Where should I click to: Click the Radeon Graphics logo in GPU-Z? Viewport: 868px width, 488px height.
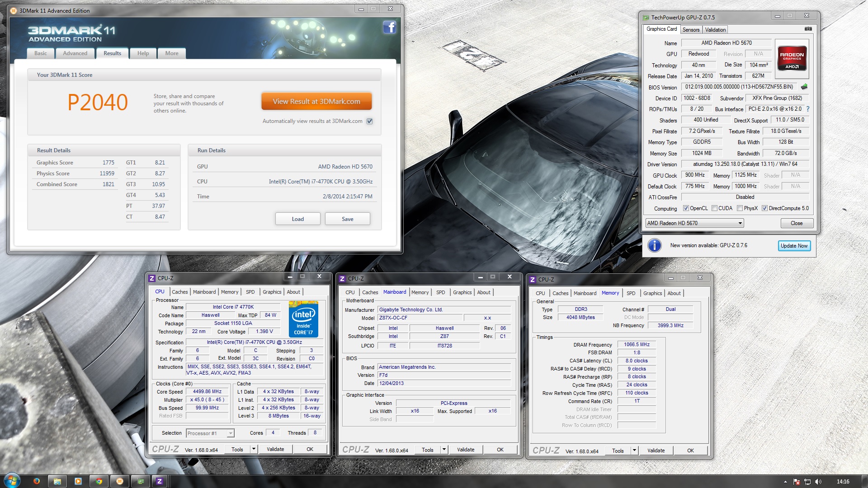792,58
